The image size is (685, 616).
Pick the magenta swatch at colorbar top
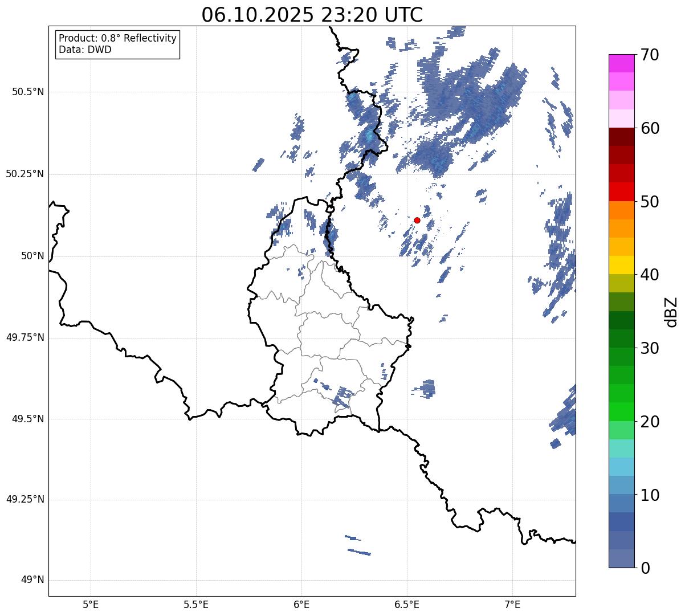[x=622, y=63]
